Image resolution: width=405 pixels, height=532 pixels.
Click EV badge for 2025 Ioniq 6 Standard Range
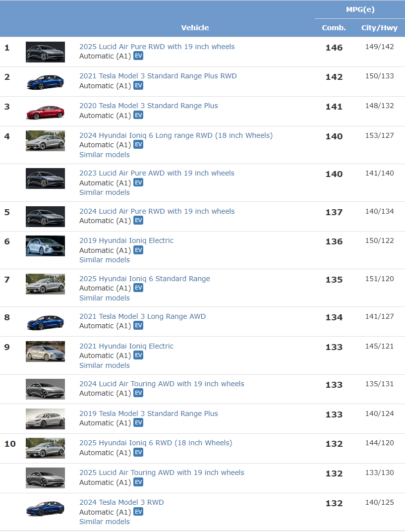click(138, 288)
